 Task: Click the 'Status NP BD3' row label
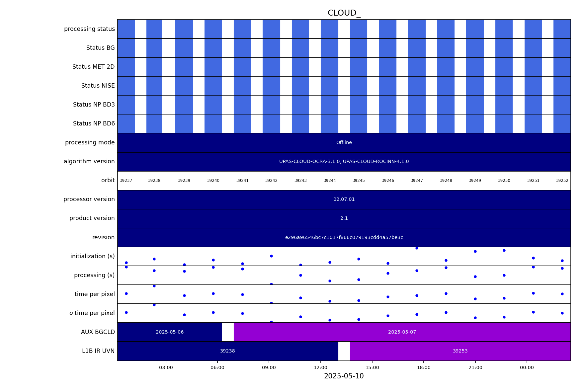94,105
